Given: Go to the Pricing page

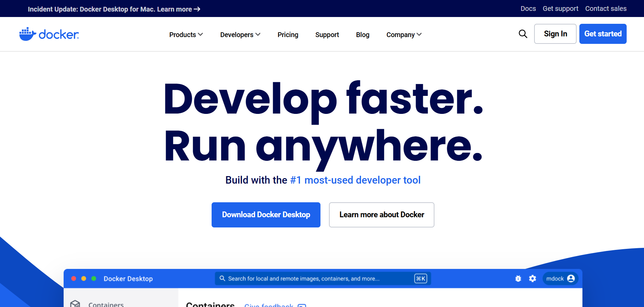Looking at the screenshot, I should (288, 35).
